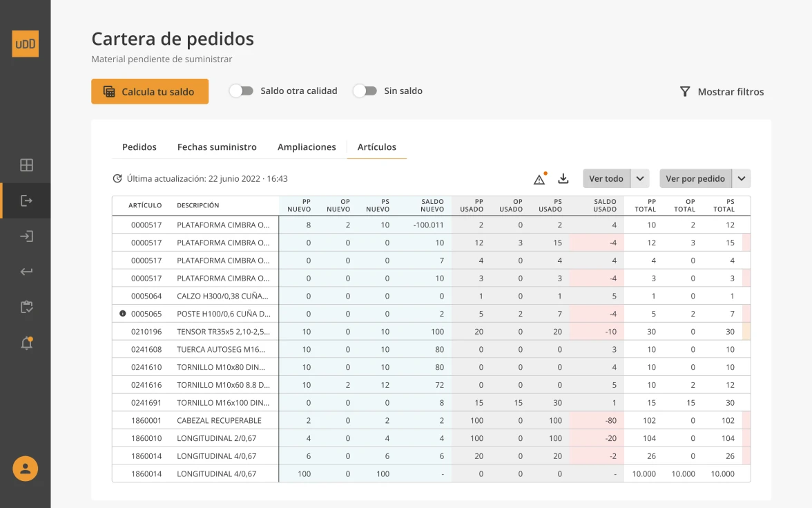Click the return arrow sidebar icon
812x508 pixels.
[26, 272]
